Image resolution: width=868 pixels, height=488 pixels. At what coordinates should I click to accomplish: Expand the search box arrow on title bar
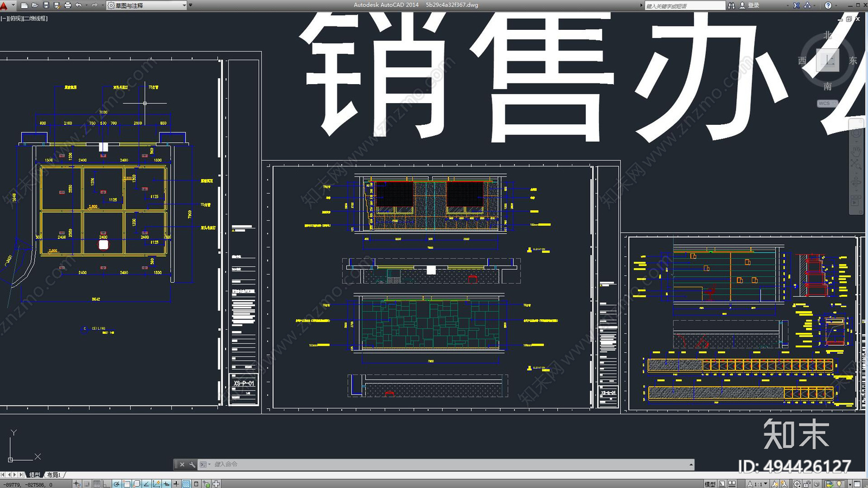pos(641,5)
